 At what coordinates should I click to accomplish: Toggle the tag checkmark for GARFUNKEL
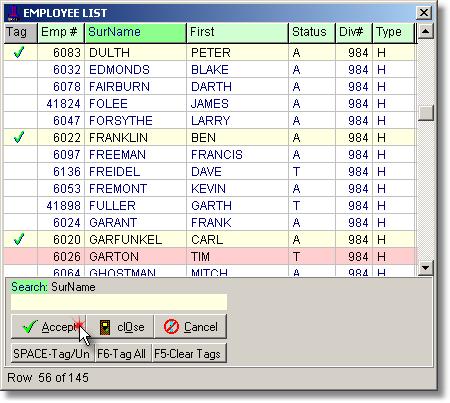(x=19, y=239)
